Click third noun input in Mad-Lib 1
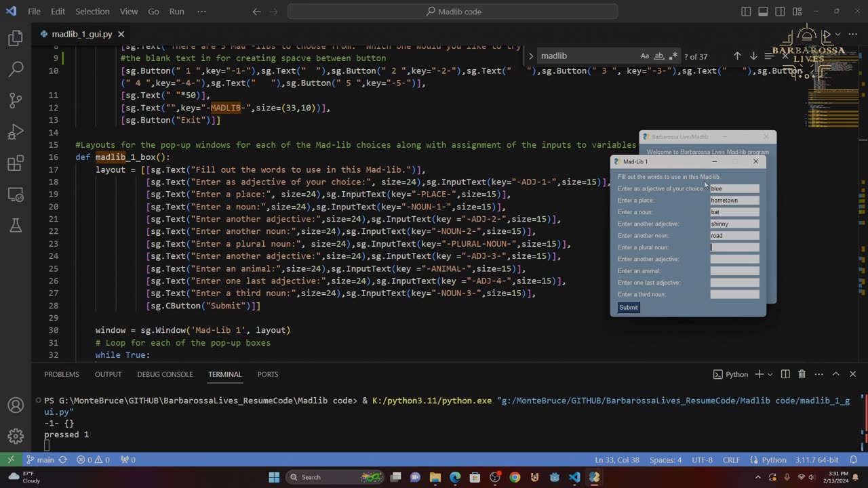Image resolution: width=868 pixels, height=488 pixels. pos(734,294)
